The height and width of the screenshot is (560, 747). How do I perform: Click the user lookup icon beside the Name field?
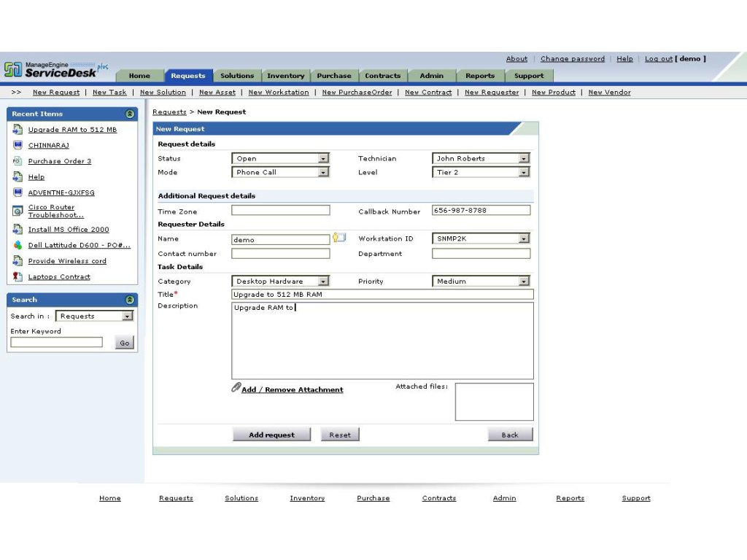338,238
